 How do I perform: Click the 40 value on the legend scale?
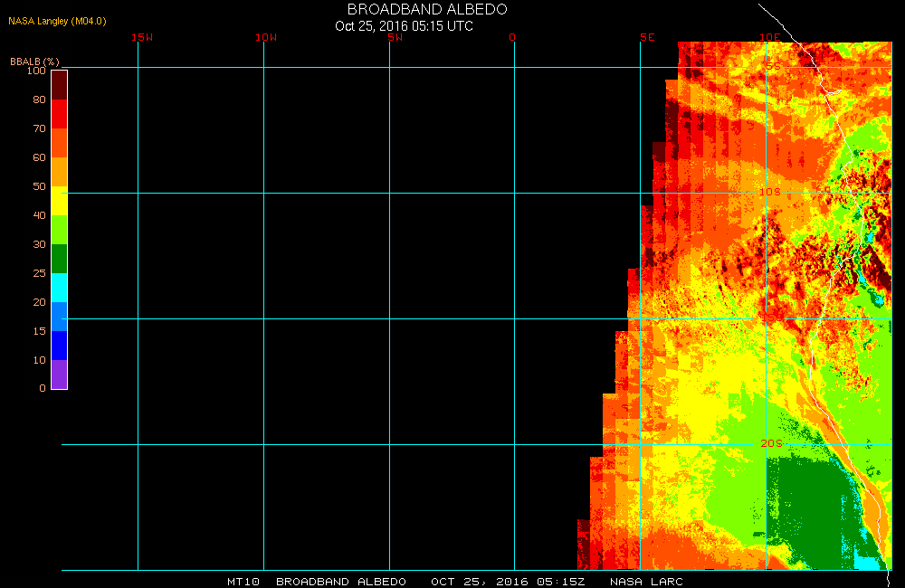coord(39,215)
